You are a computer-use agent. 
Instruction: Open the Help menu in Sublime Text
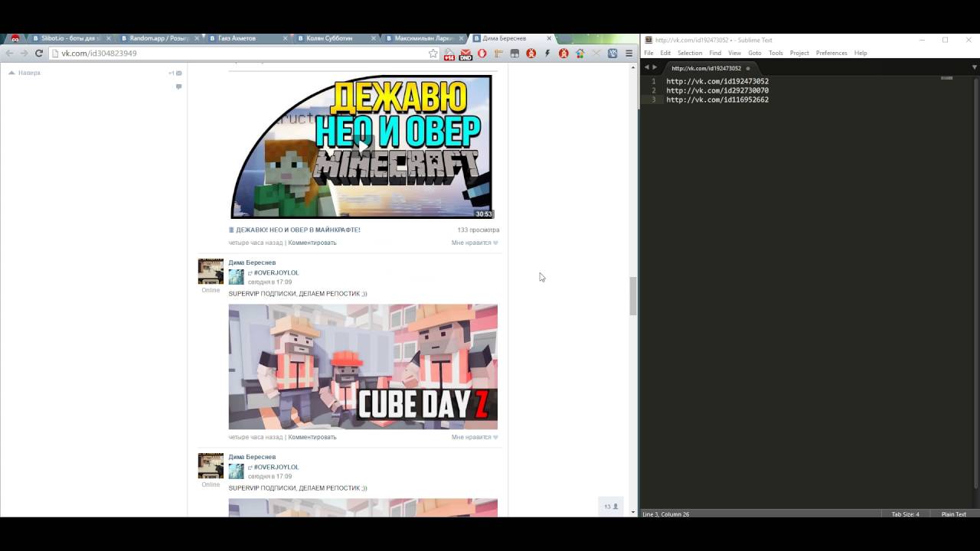coord(861,53)
